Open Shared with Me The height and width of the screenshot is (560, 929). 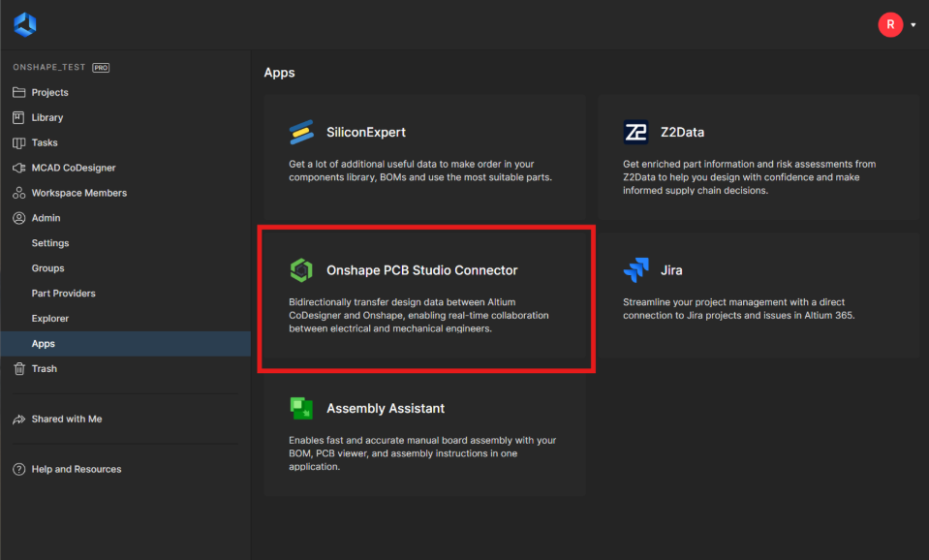tap(66, 419)
